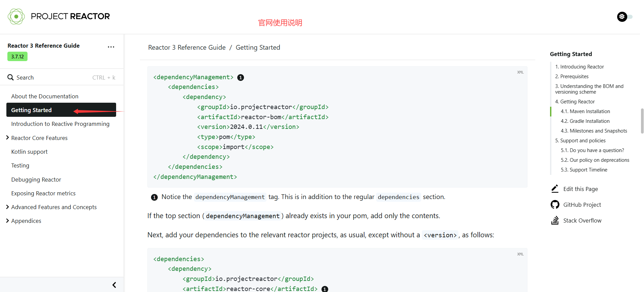Image resolution: width=644 pixels, height=292 pixels.
Task: Collapse the sidebar with the left arrow
Action: click(x=114, y=285)
